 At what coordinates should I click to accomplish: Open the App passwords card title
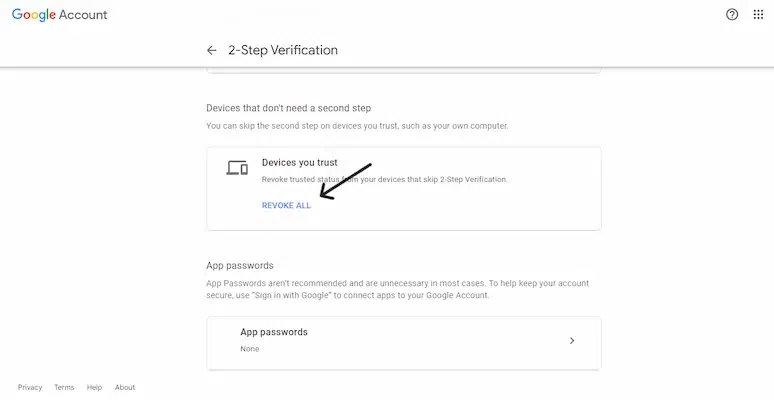274,332
